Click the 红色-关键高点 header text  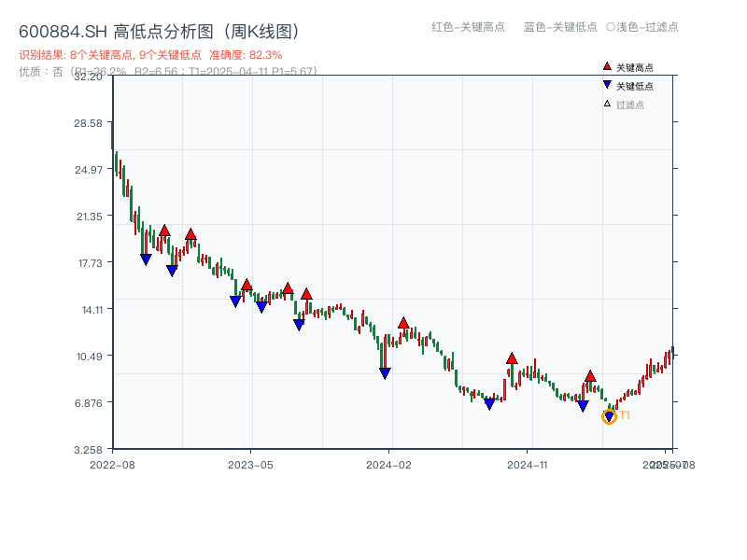click(x=468, y=27)
